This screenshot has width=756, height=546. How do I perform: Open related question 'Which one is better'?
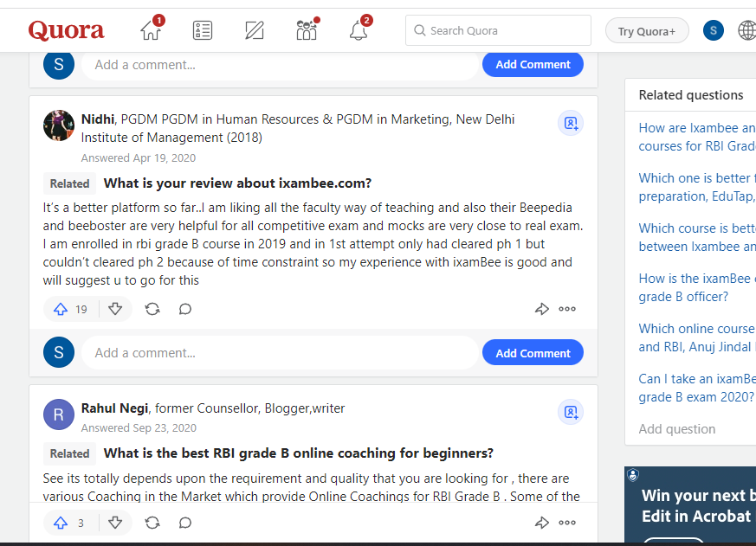(697, 188)
